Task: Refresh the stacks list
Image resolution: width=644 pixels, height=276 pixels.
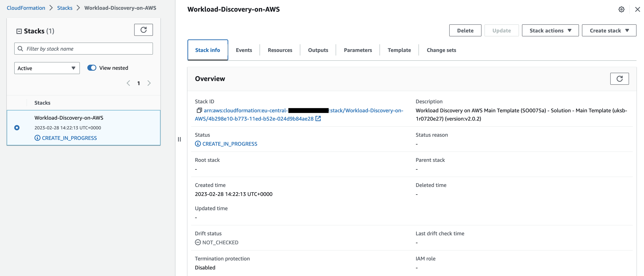Action: [143, 30]
